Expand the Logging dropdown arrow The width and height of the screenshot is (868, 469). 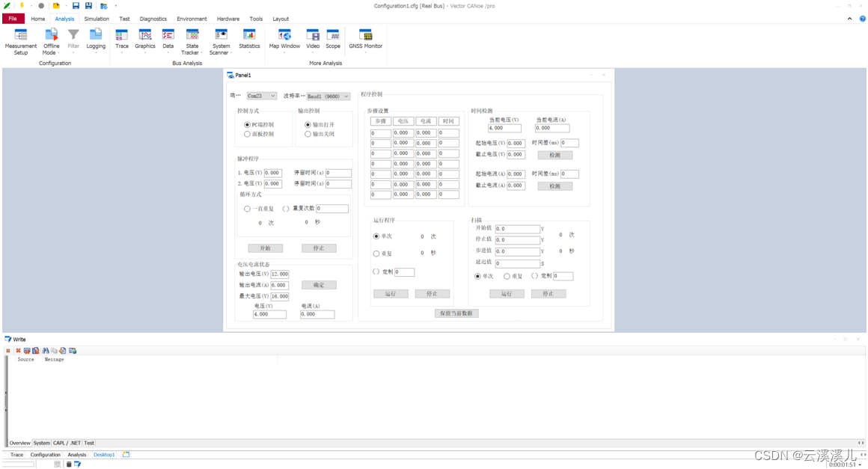coord(96,53)
